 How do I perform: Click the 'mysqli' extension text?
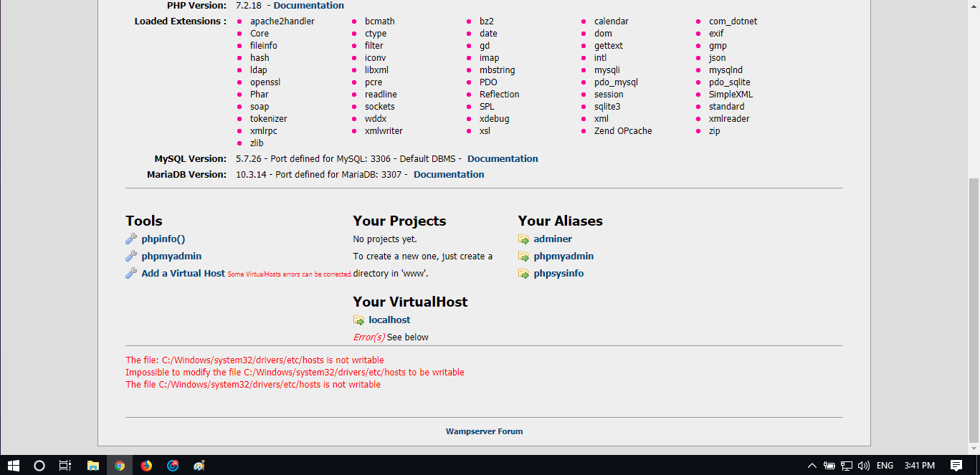[x=607, y=70]
